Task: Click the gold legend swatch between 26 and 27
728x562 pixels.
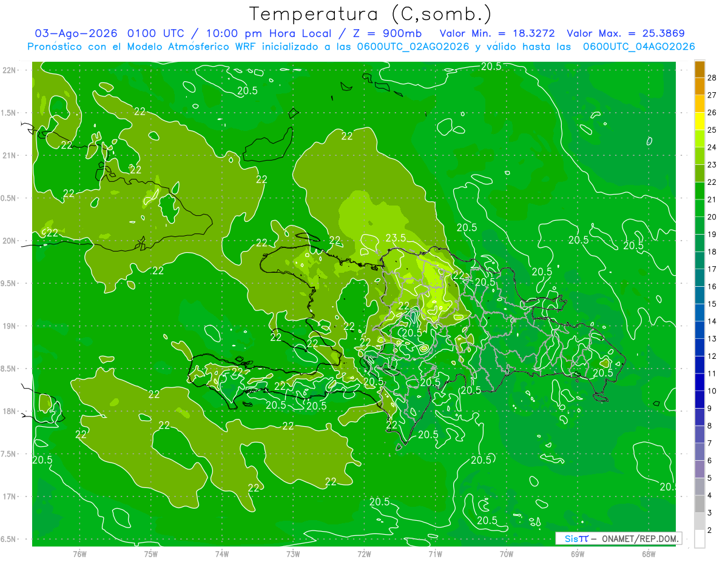Action: coord(699,104)
